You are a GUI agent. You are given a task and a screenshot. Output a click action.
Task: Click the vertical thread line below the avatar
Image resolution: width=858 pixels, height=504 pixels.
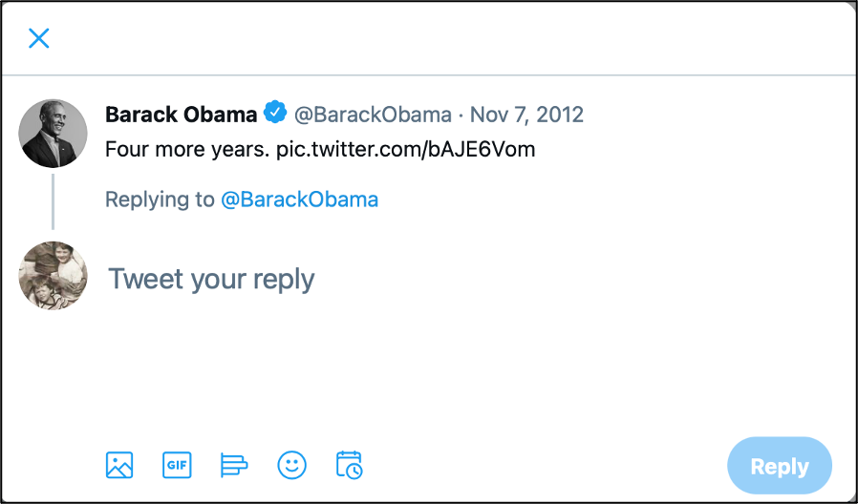tap(53, 200)
